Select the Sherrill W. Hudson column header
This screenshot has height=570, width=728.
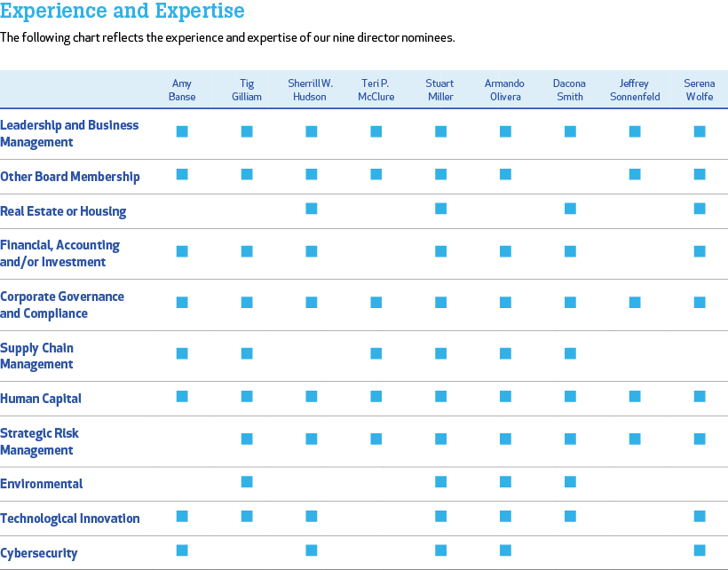coord(311,90)
